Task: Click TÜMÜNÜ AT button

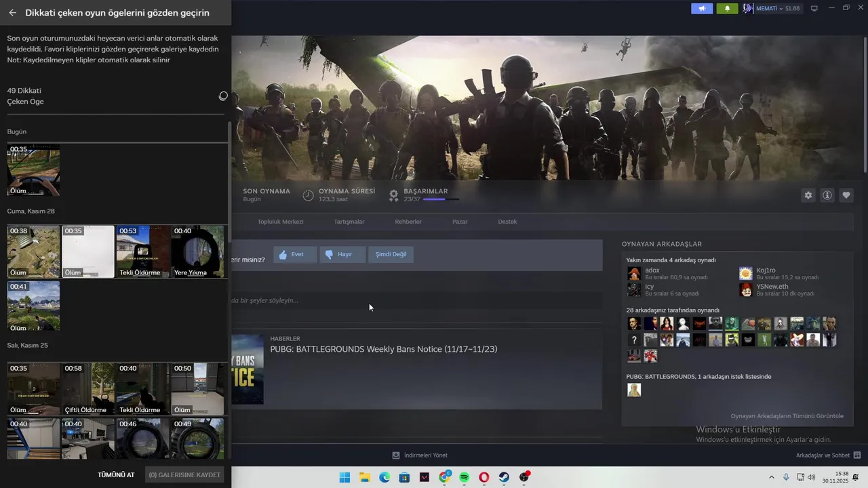Action: click(x=116, y=475)
